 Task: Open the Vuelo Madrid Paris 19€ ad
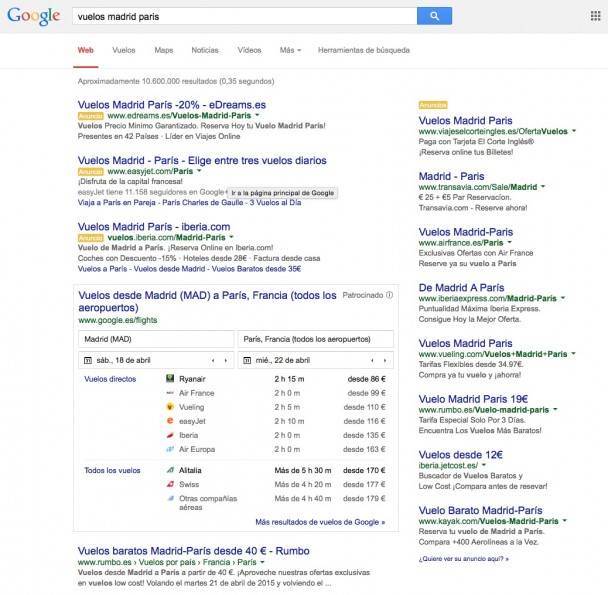tap(473, 399)
